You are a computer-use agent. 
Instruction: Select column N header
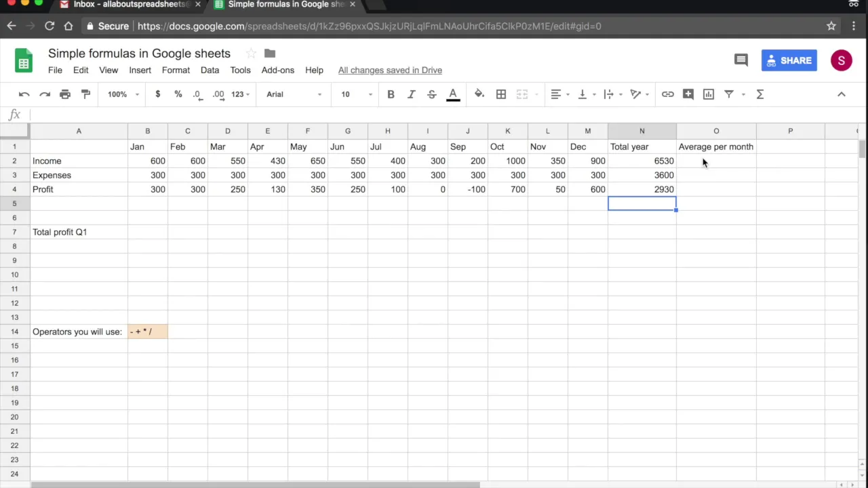click(x=642, y=131)
